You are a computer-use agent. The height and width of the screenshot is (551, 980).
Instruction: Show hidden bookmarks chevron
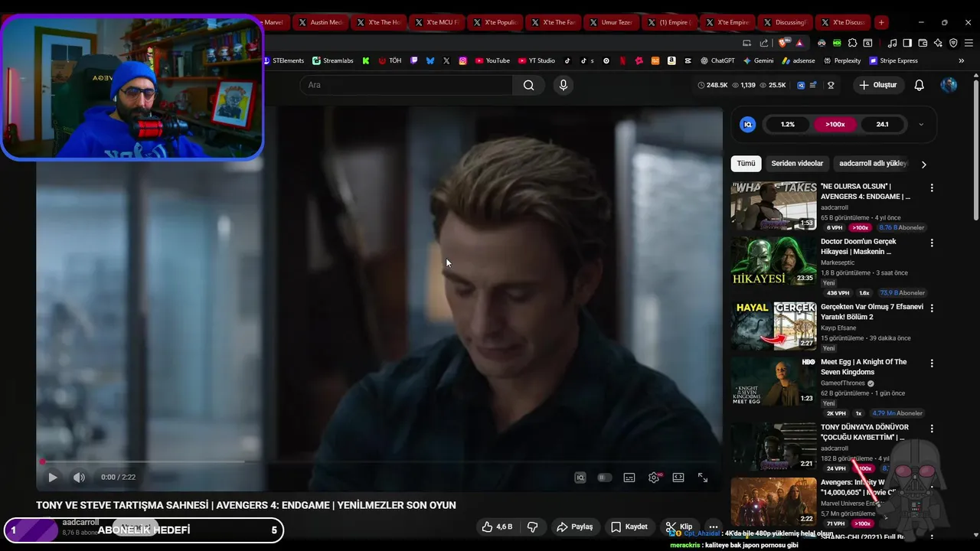click(962, 60)
